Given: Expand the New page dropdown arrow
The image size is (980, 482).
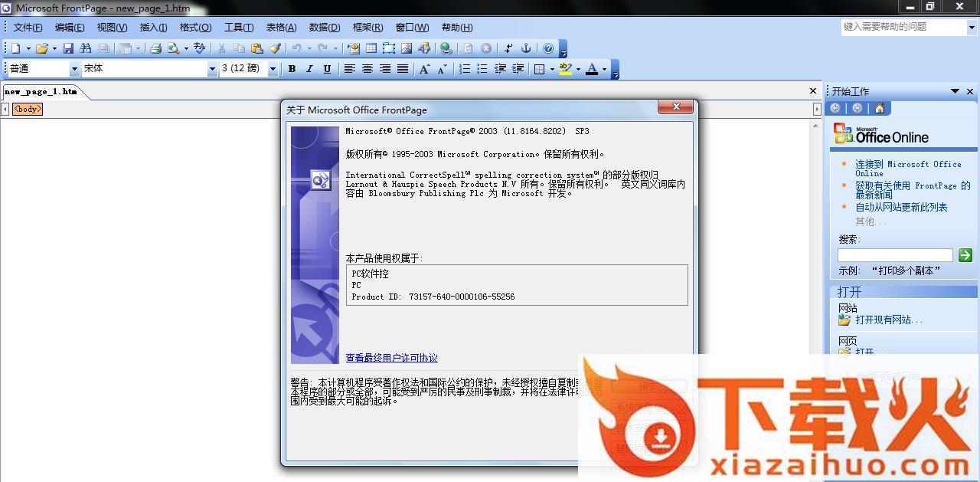Looking at the screenshot, I should coord(28,48).
